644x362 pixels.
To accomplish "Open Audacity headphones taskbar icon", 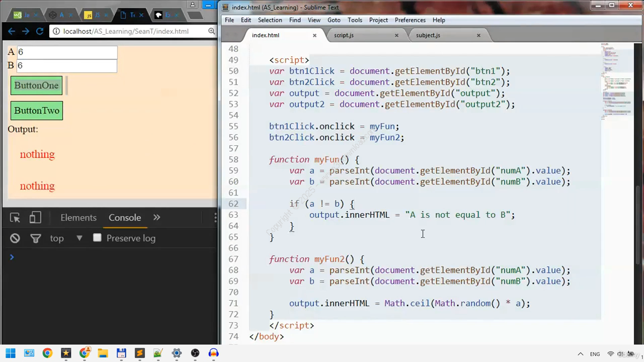I will [213, 353].
